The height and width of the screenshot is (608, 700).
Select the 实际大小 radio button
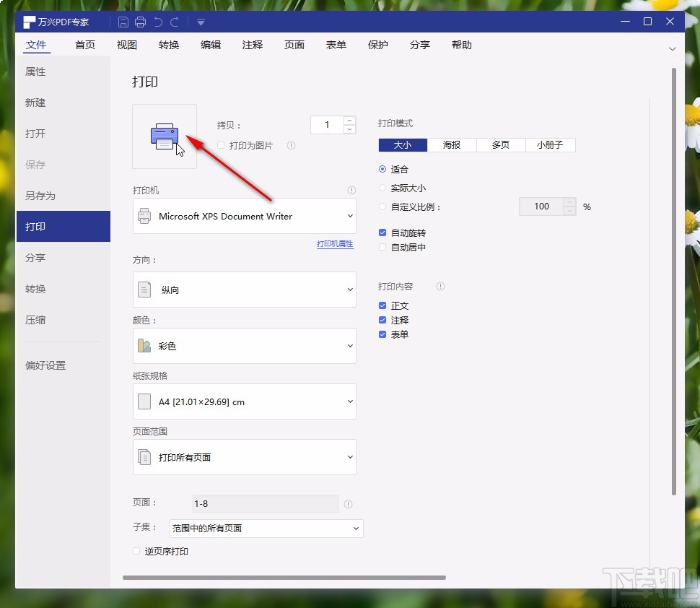[382, 187]
